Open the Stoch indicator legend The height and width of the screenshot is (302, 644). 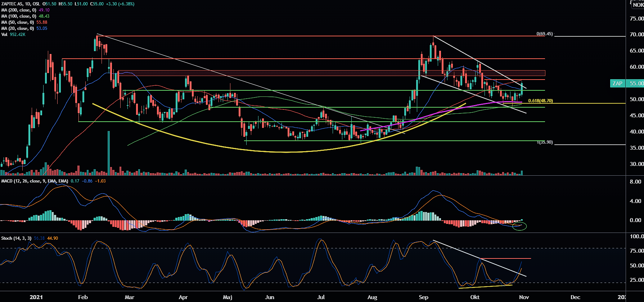click(16, 238)
